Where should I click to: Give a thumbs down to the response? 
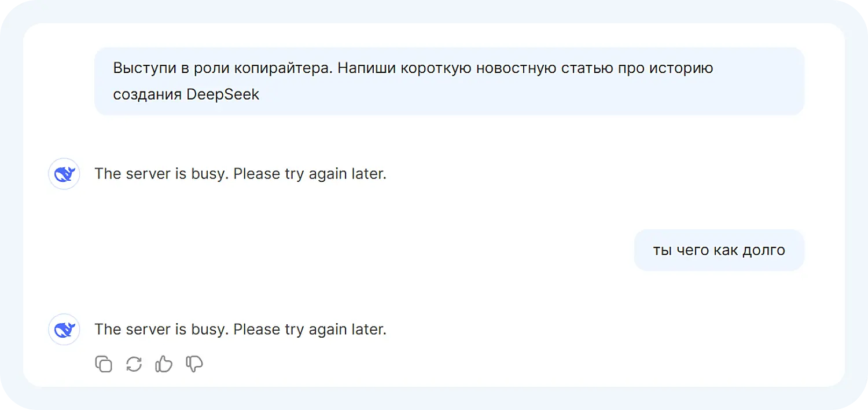(193, 364)
